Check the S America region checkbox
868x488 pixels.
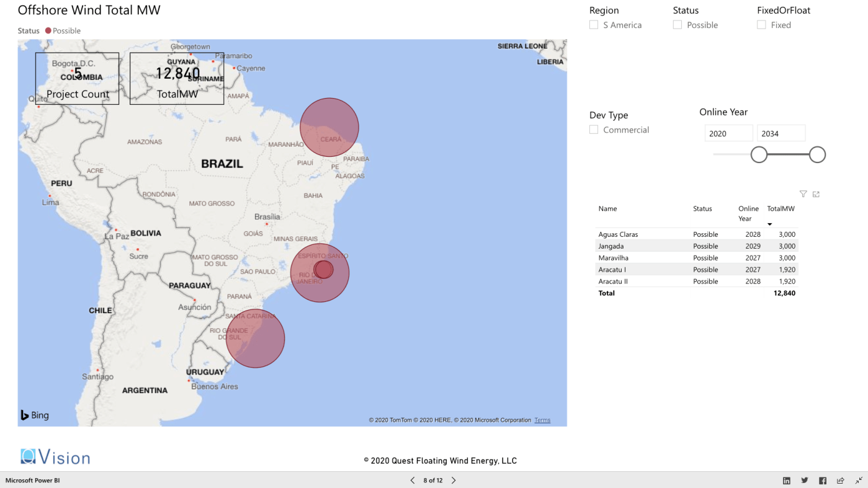tap(594, 25)
